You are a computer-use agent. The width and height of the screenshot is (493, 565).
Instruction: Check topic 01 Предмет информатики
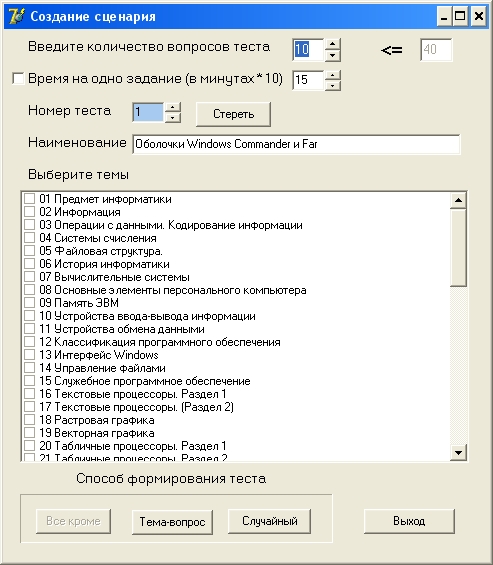click(30, 199)
